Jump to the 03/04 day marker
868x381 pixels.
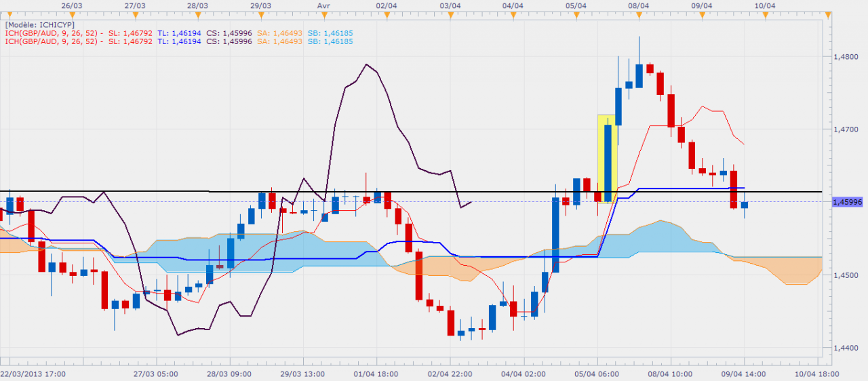450,14
